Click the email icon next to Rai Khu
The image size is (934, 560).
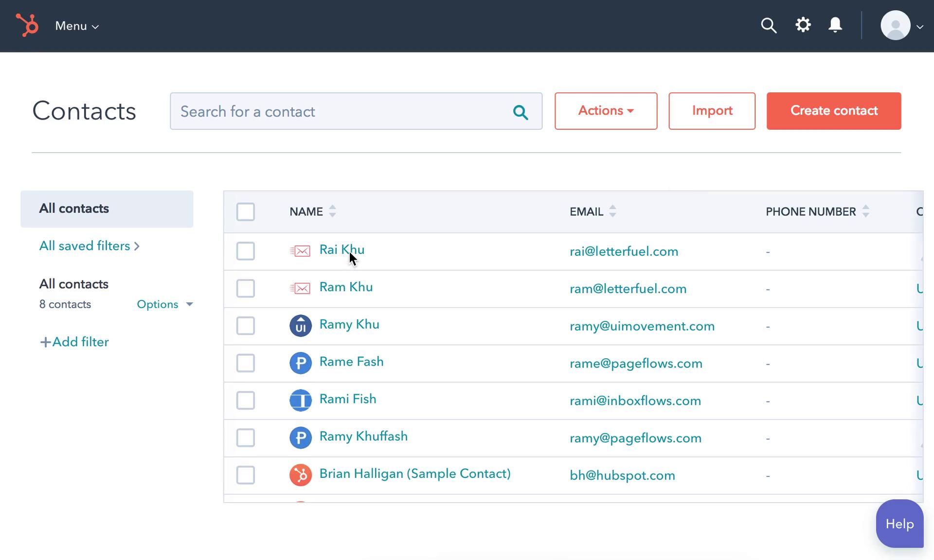(x=300, y=251)
